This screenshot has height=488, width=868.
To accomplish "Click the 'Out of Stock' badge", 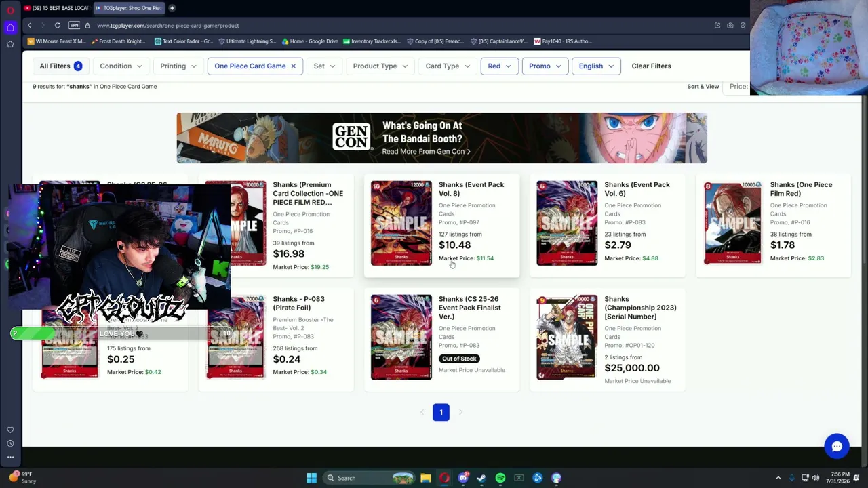I will coord(459,359).
